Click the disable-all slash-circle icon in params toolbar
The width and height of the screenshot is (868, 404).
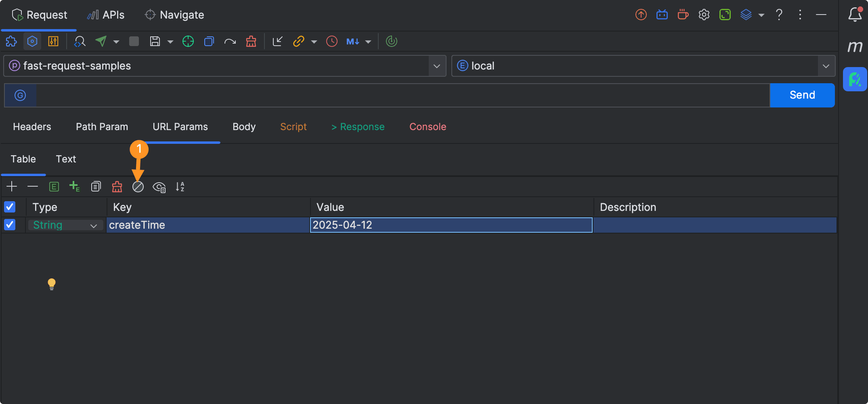click(138, 187)
